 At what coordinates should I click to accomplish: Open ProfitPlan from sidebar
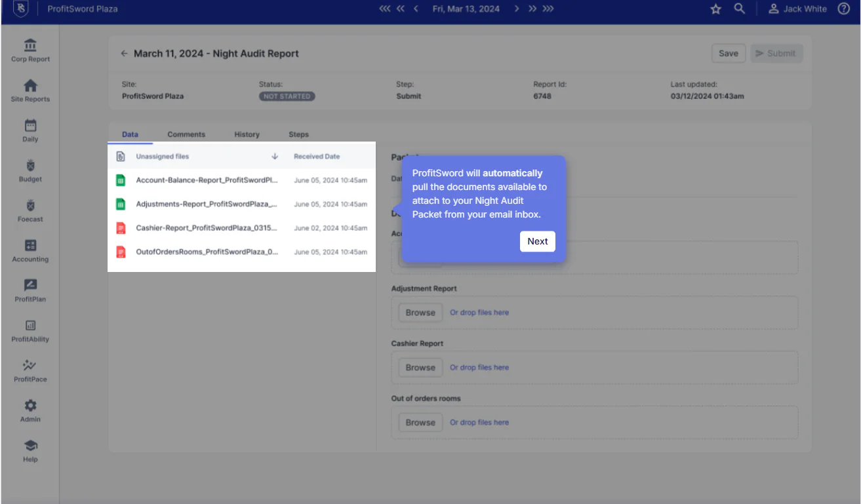pos(30,290)
